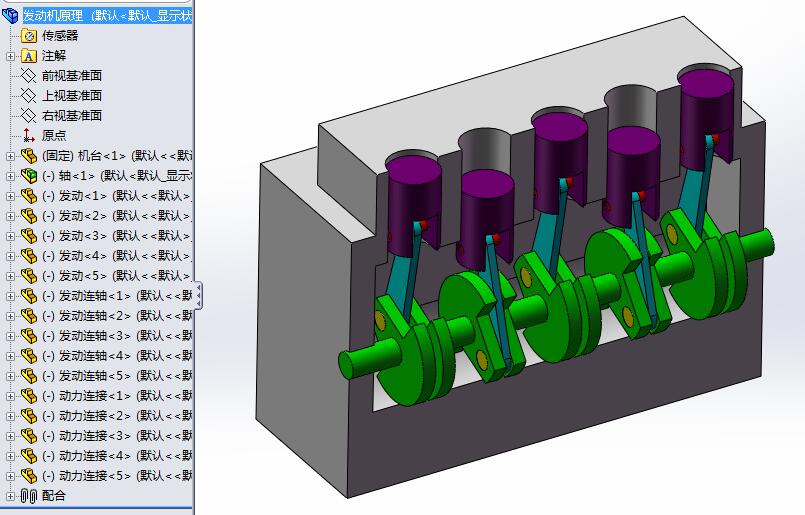
Task: Click the 发动<1> part icon
Action: coord(29,196)
